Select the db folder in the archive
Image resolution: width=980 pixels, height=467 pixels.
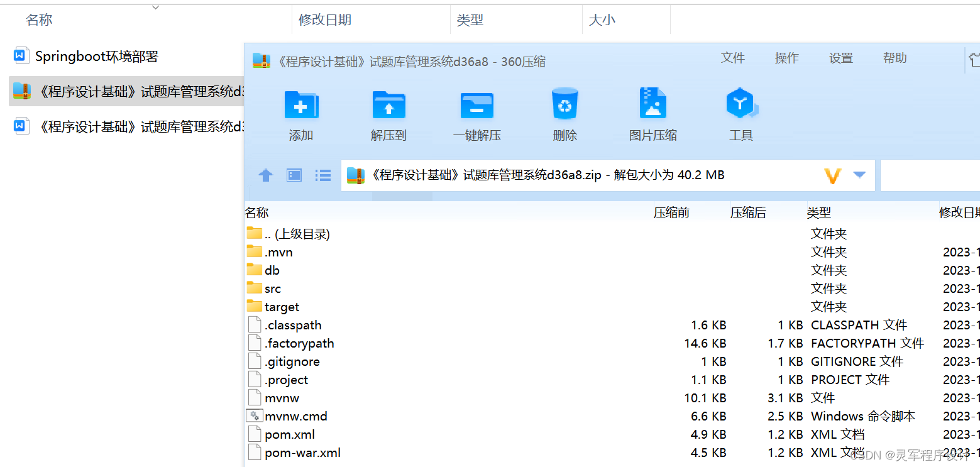[x=269, y=270]
